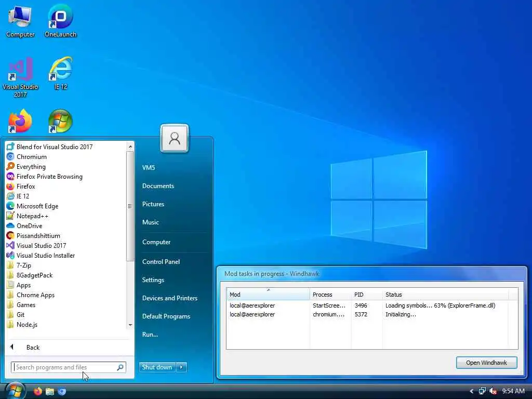
Task: Open the Run... dialog
Action: tap(150, 334)
